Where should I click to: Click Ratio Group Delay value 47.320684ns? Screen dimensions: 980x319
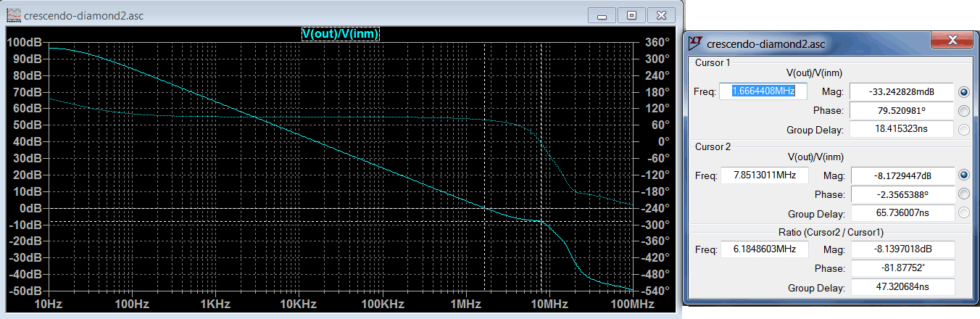point(902,288)
